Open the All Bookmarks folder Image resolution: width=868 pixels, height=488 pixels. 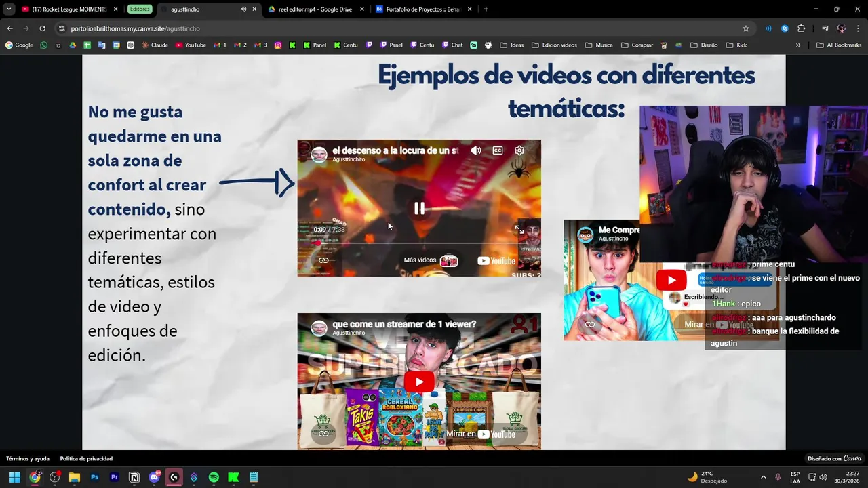pyautogui.click(x=840, y=45)
